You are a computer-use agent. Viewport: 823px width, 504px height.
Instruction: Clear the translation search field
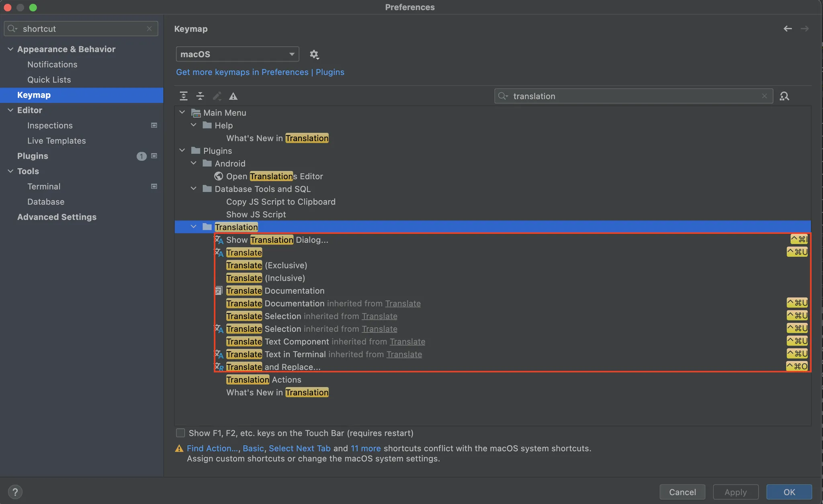[x=764, y=96]
